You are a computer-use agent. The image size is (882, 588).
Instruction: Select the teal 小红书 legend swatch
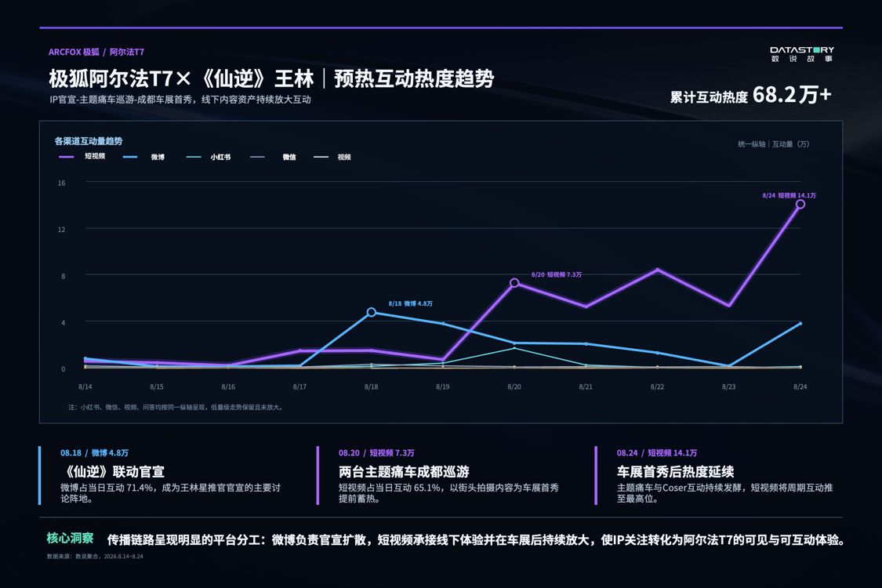194,157
